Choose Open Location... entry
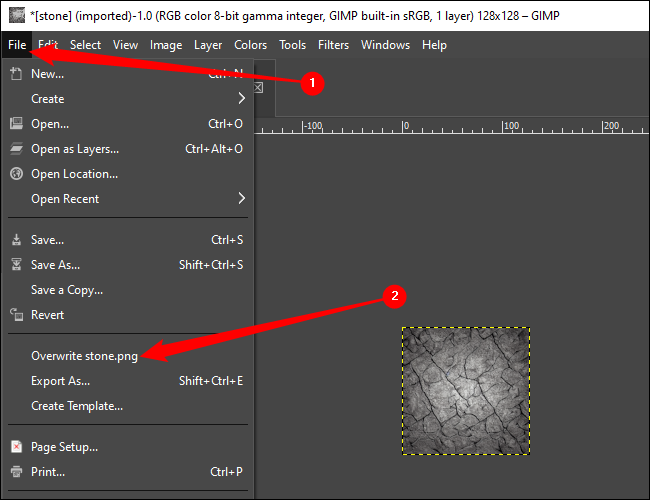 click(x=128, y=174)
